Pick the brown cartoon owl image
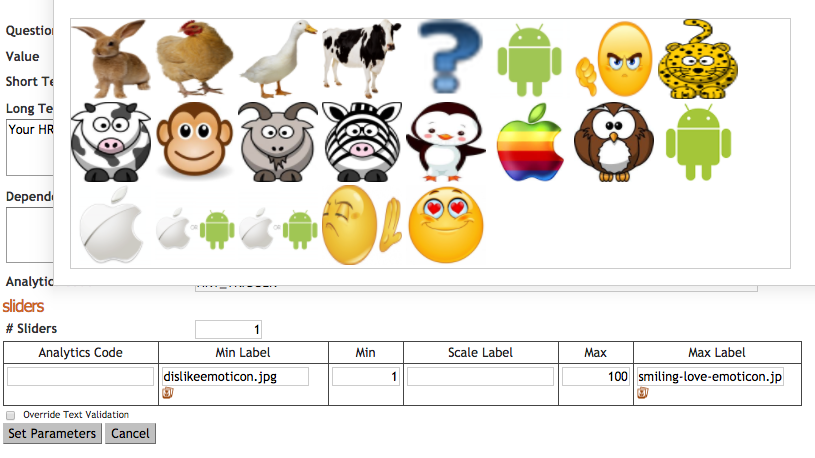815x458 pixels. [x=613, y=142]
